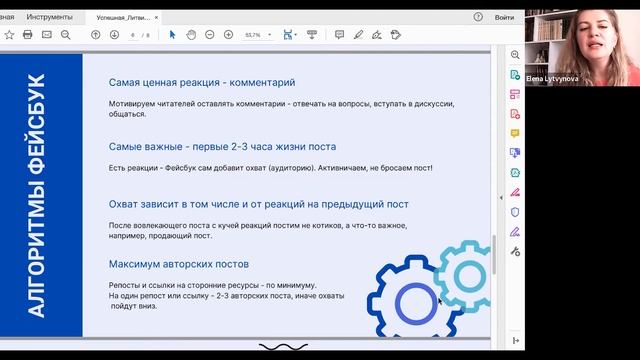Open the find text magnifier in toolbar
640x360 pixels.
66,35
